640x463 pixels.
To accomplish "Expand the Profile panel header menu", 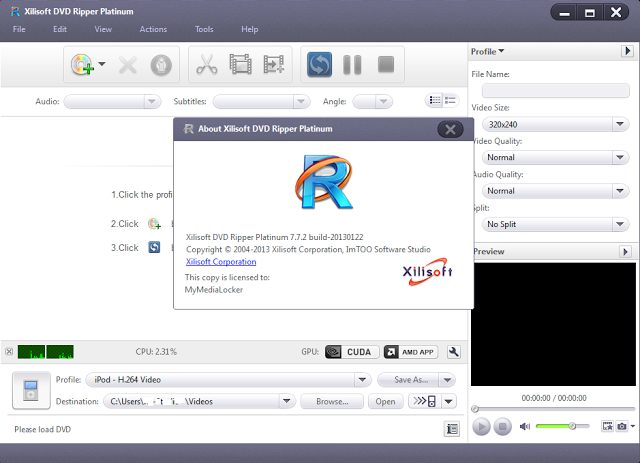I will pos(487,51).
